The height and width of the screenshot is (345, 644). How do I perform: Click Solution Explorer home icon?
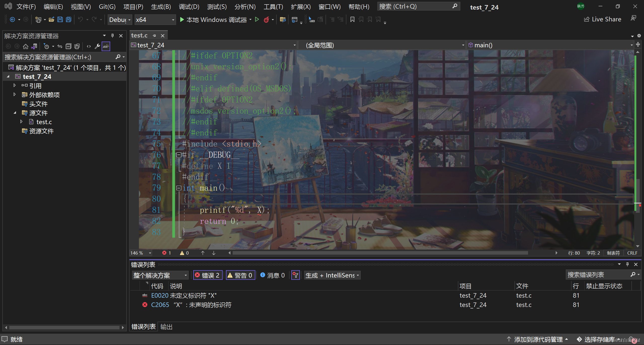tap(25, 46)
